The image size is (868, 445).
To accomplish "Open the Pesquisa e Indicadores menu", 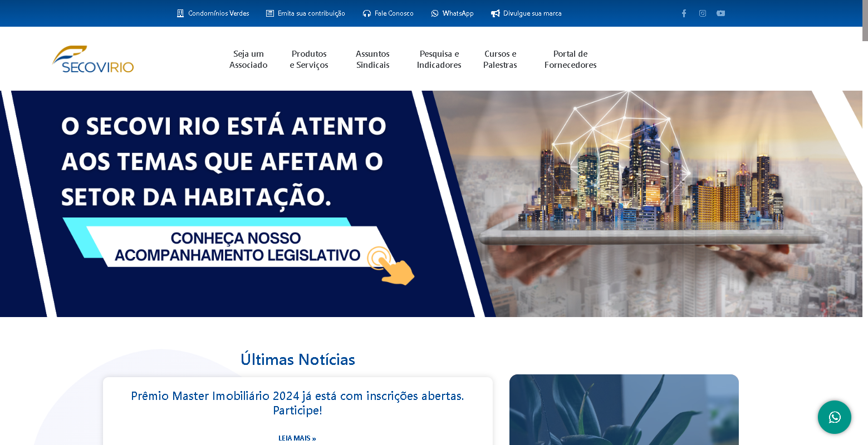I will (x=439, y=60).
